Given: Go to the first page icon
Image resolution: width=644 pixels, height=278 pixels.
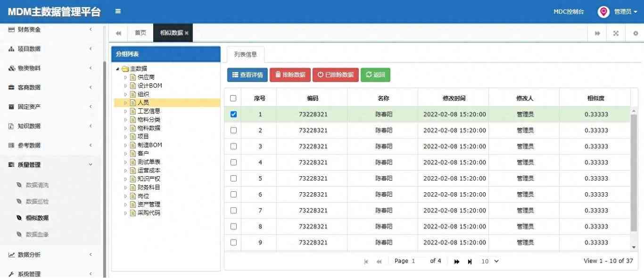Looking at the screenshot, I should 366,262.
